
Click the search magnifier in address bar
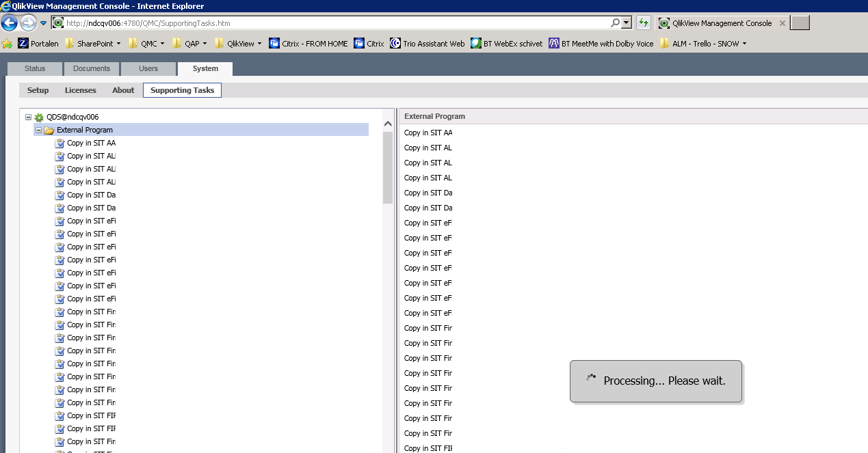[615, 23]
